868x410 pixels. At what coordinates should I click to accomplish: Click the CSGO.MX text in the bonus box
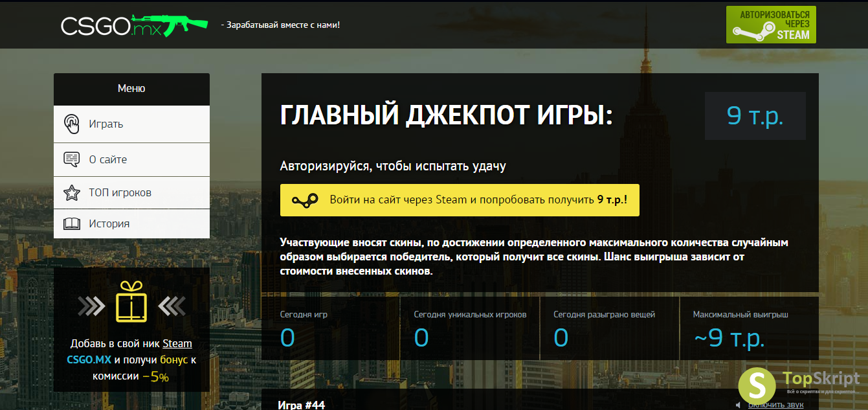tap(89, 360)
